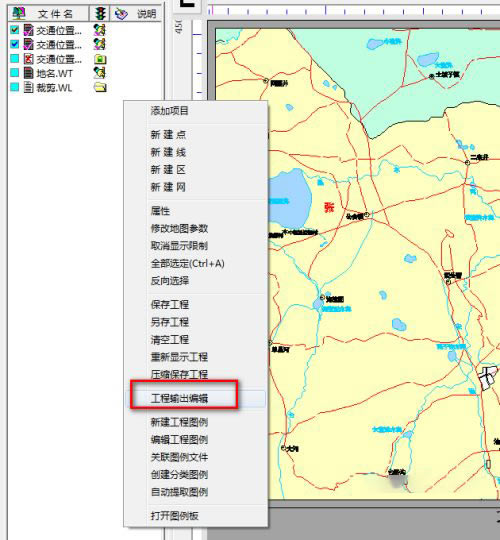This screenshot has width=500, height=540.
Task: Click the folder state icon of 裁剪.WL
Action: pyautogui.click(x=100, y=87)
